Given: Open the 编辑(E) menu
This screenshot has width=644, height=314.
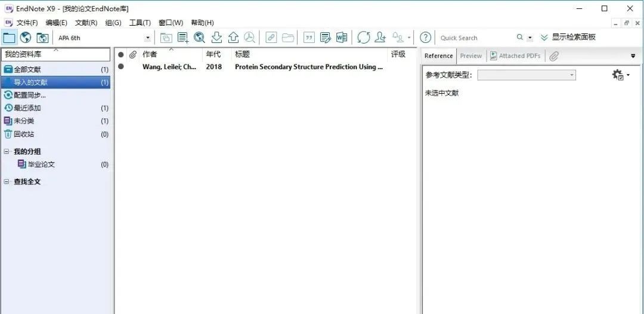Looking at the screenshot, I should [x=56, y=23].
